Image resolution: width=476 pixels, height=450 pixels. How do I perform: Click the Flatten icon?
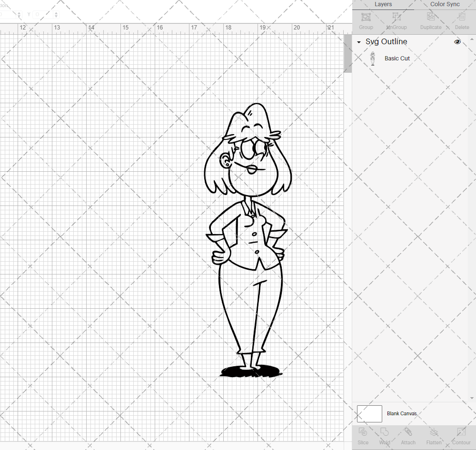coord(434,435)
